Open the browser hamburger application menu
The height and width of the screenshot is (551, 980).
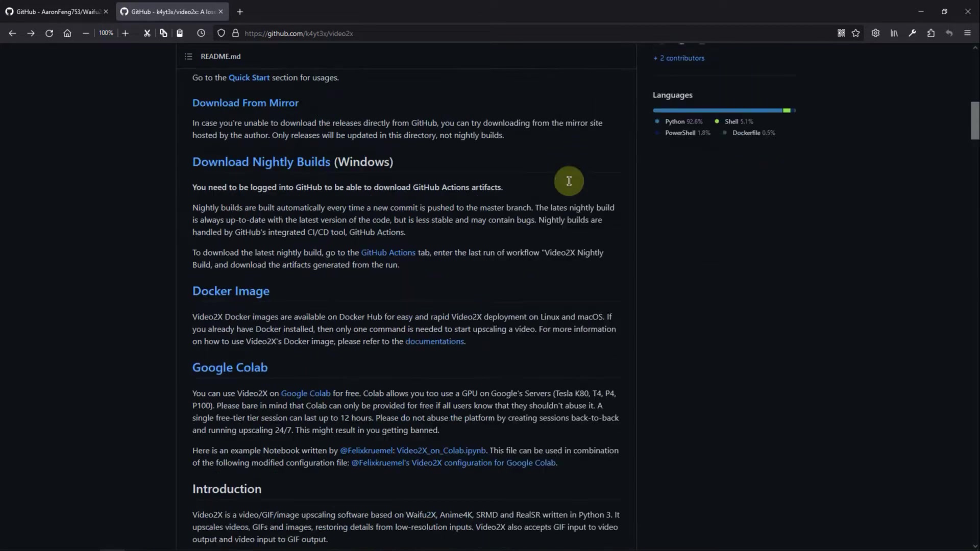coord(967,33)
